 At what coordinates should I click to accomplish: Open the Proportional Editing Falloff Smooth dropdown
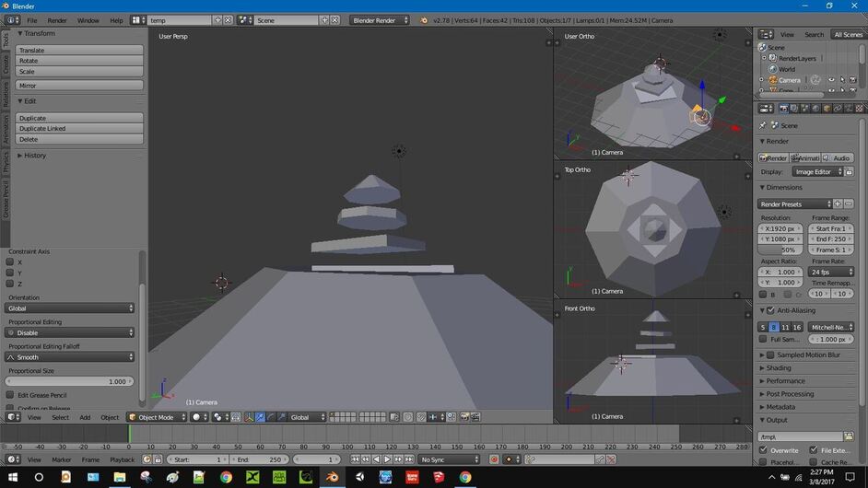70,357
